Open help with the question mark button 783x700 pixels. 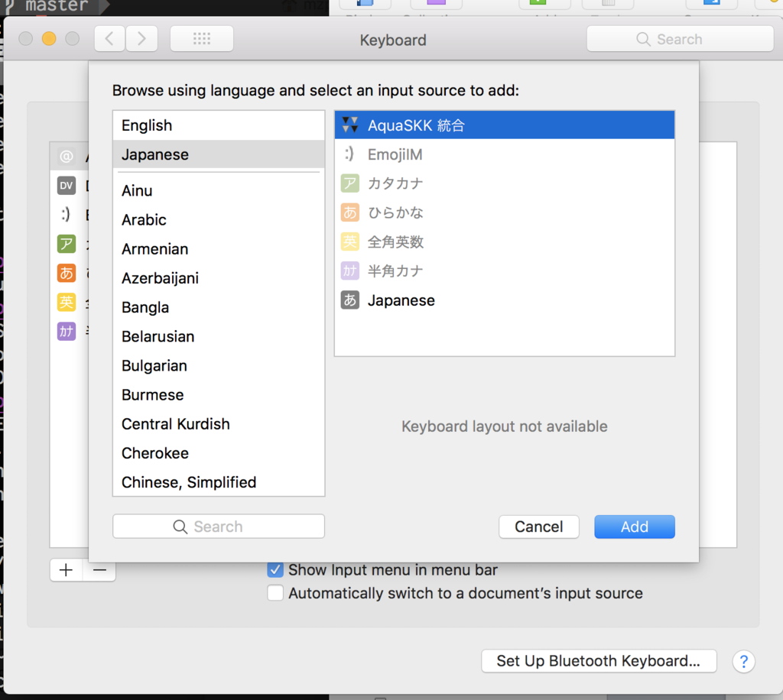point(743,662)
